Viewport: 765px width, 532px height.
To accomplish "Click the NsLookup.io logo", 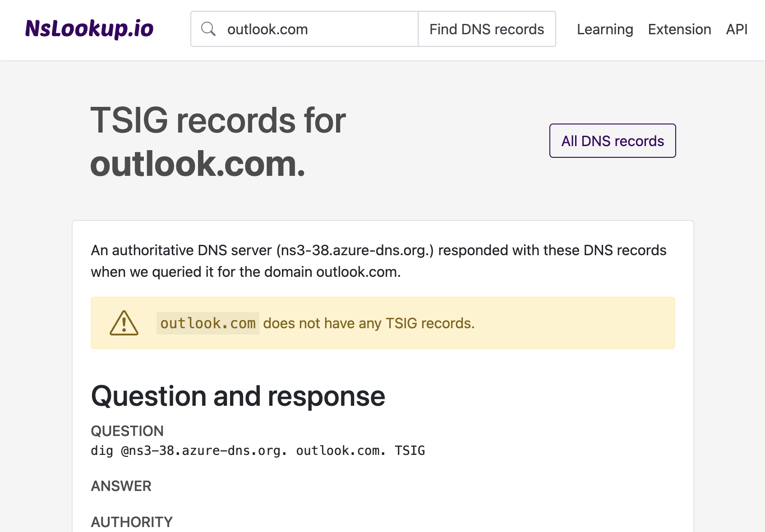I will pyautogui.click(x=89, y=28).
